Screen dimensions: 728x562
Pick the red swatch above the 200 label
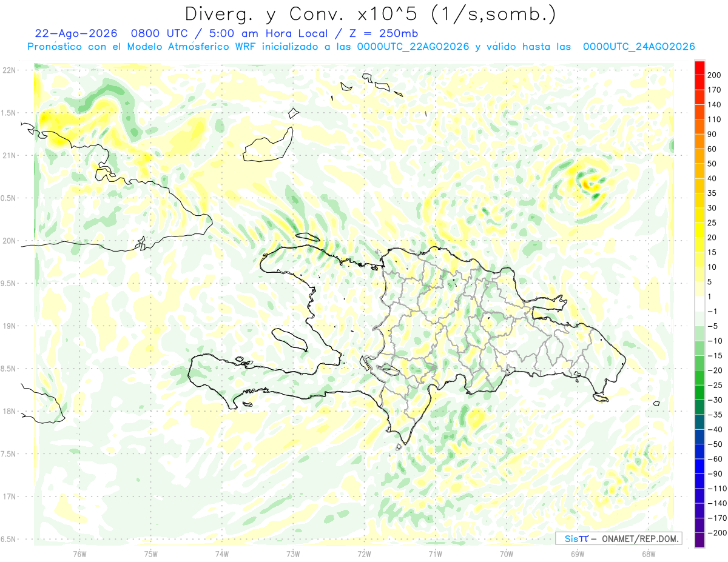click(699, 67)
